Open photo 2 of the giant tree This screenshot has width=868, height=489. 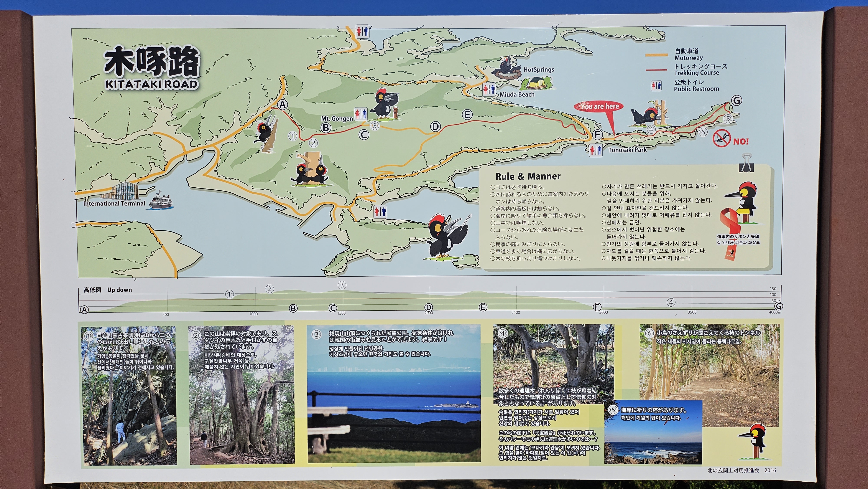click(x=242, y=395)
